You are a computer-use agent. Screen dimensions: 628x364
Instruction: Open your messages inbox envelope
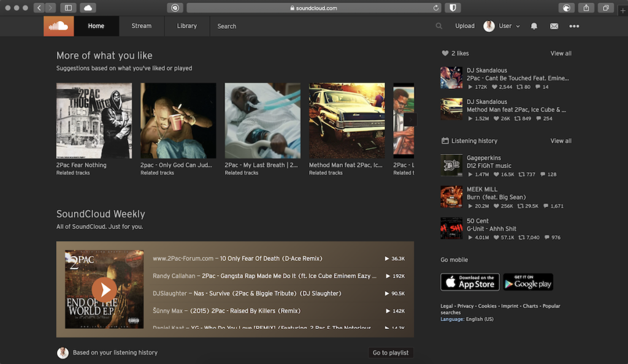[554, 26]
